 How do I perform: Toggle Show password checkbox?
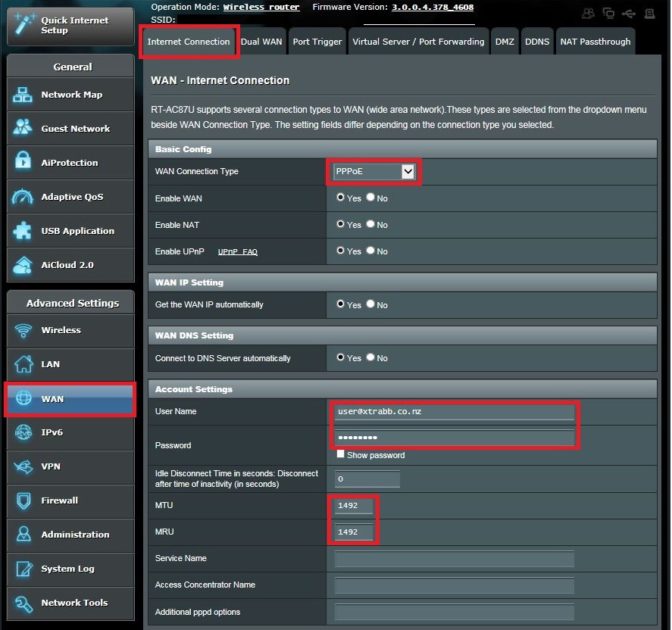(341, 454)
